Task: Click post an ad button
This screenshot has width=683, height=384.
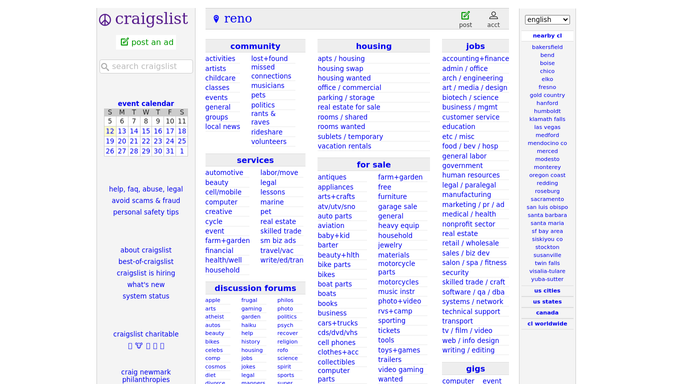Action: tap(146, 42)
